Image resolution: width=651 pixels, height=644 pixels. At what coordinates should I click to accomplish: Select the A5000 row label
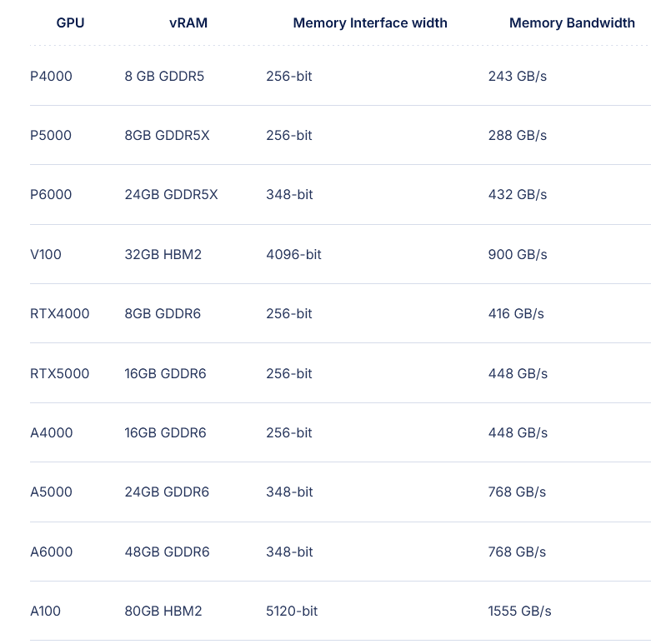pyautogui.click(x=51, y=492)
